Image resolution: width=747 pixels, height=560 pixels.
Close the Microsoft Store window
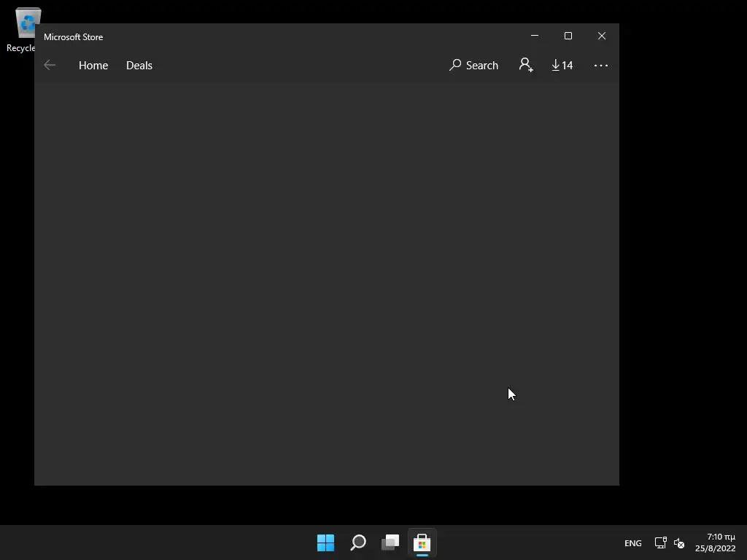pyautogui.click(x=602, y=36)
